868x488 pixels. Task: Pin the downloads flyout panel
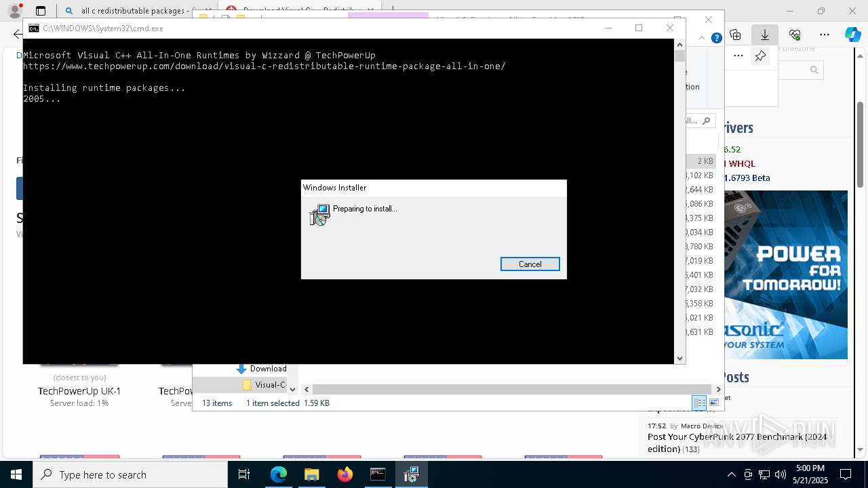click(x=761, y=56)
